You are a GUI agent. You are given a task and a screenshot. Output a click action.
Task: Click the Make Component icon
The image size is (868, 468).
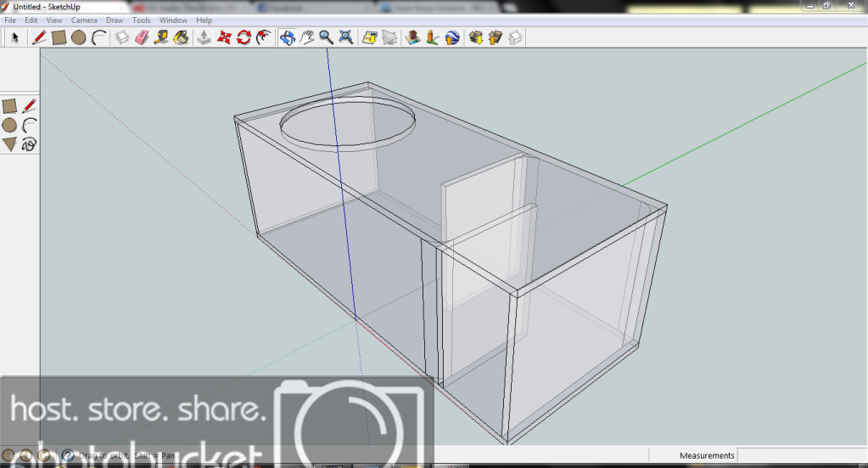[x=122, y=37]
